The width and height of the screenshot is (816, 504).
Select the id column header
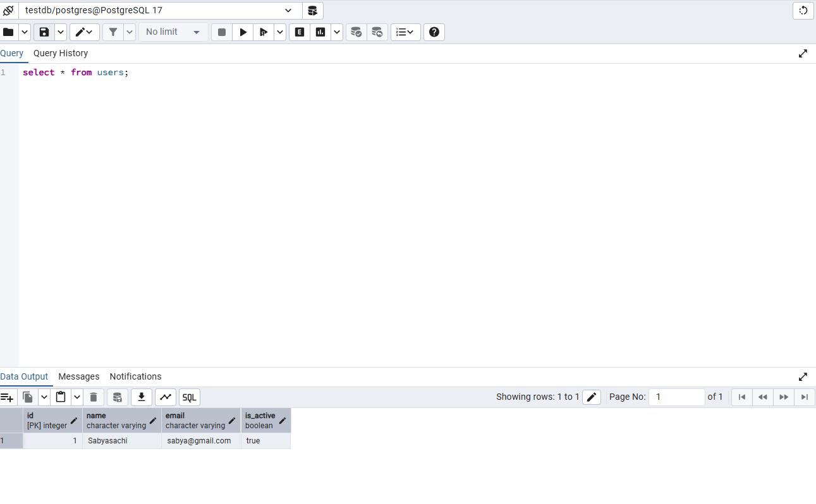(53, 421)
